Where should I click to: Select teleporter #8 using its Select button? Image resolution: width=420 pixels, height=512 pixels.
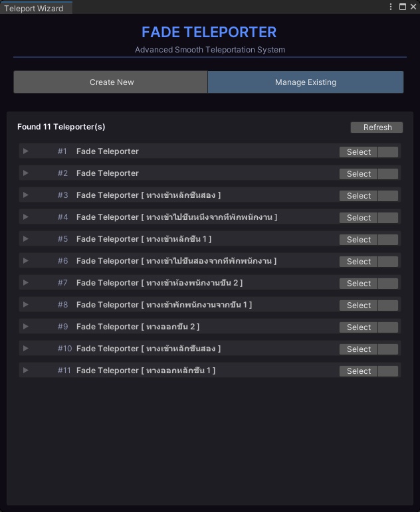click(358, 305)
